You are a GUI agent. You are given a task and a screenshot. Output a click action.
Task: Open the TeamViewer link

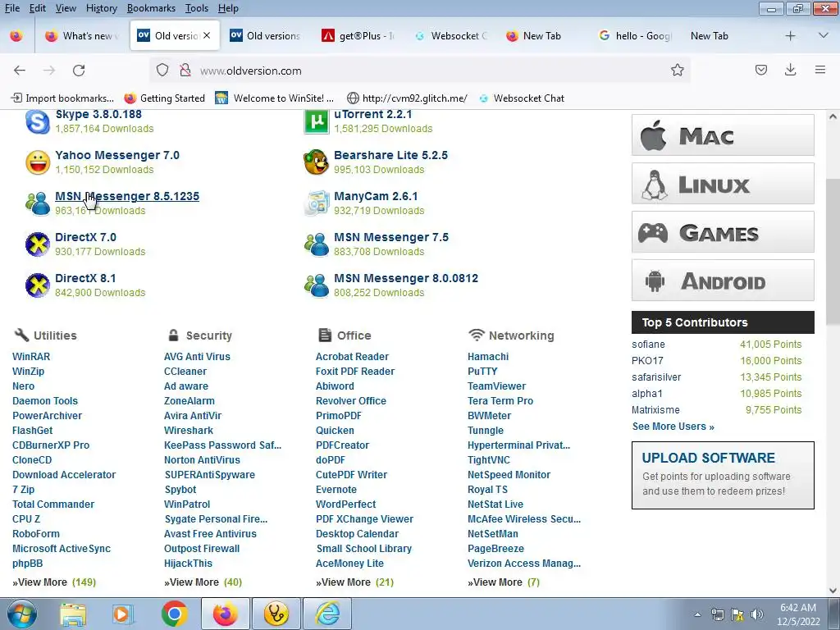(x=496, y=386)
